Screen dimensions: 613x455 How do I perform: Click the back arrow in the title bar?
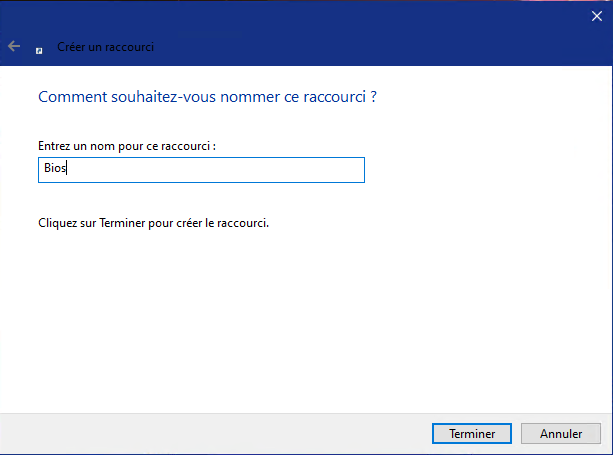pyautogui.click(x=14, y=46)
